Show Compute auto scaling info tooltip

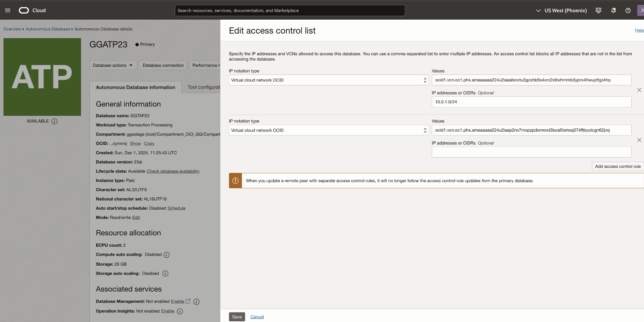click(166, 255)
